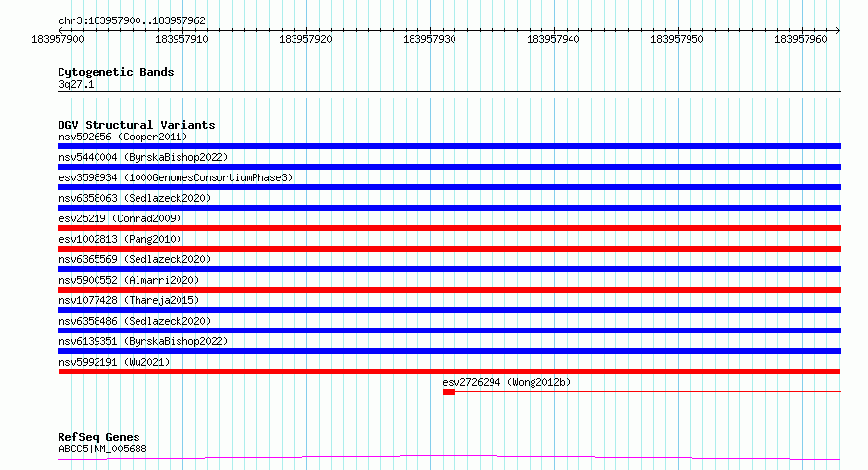868x470 pixels.
Task: Open the nsv5440004 (ByrskaBishop2022) variant label
Action: click(143, 157)
